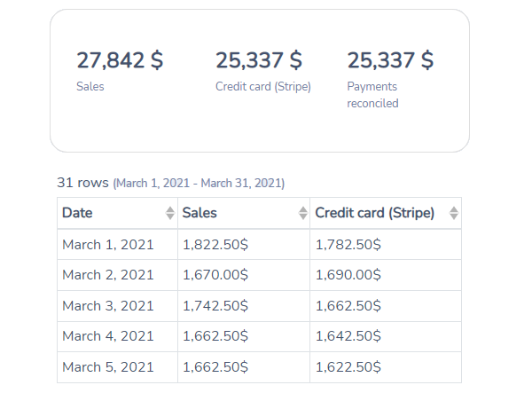The height and width of the screenshot is (393, 532).
Task: Sort table by the Date column icon
Action: pos(170,213)
